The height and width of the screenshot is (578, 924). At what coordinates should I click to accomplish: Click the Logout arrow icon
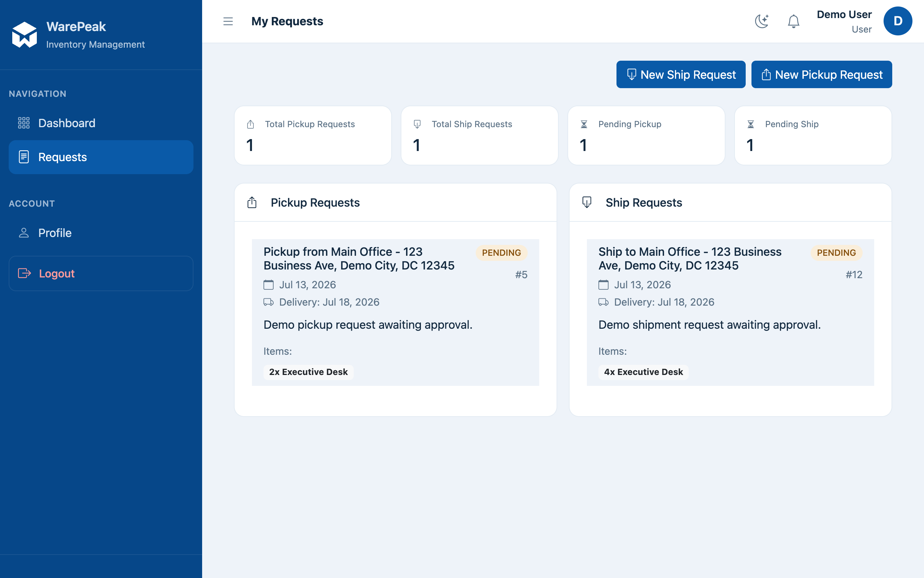pos(25,273)
